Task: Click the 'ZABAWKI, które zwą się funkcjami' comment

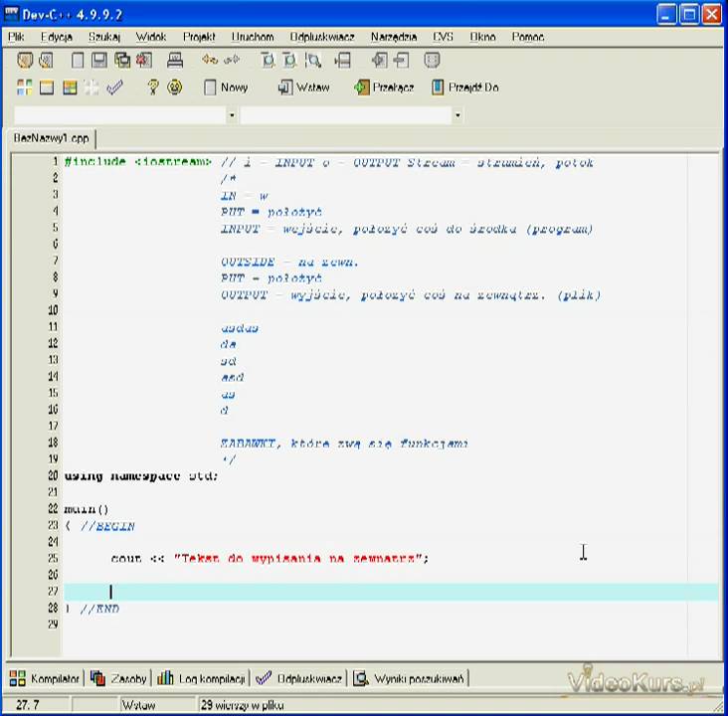Action: (x=344, y=444)
